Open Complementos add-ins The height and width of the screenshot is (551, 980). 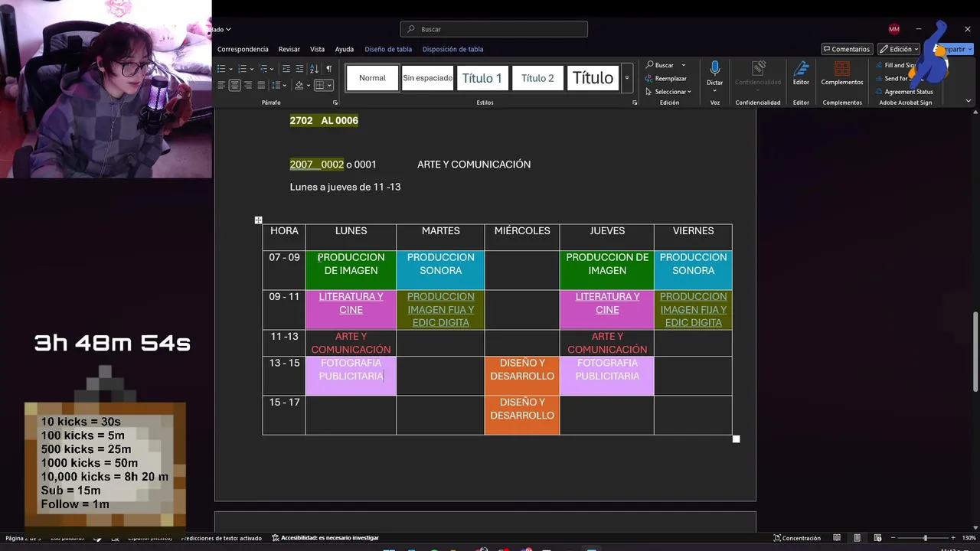pos(842,73)
